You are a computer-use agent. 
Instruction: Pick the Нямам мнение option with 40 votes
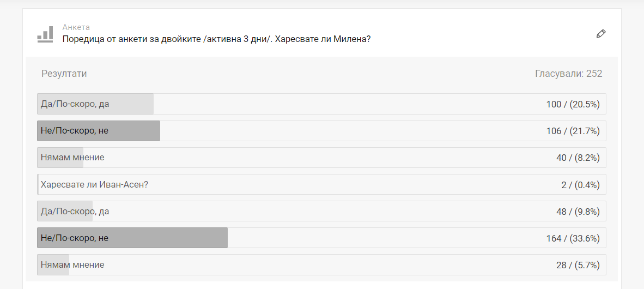pos(72,158)
